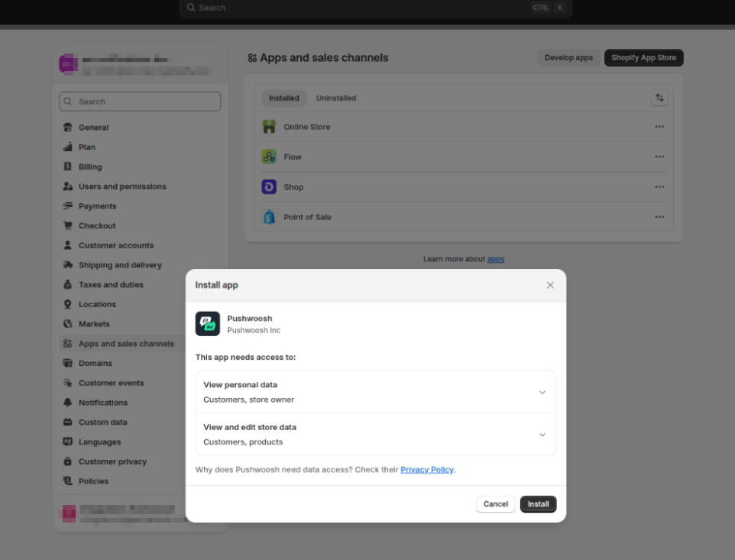
Task: Click Shipping and delivery truck icon
Action: coord(67,265)
